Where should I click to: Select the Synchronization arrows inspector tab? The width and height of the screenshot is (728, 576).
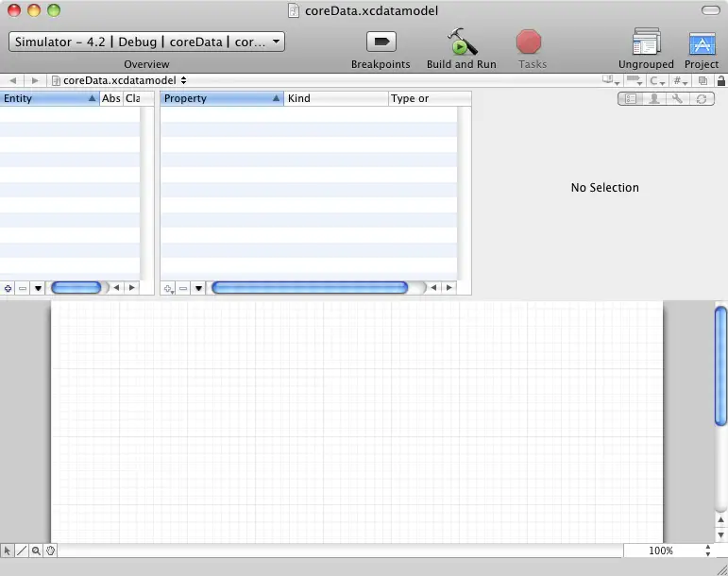(702, 99)
